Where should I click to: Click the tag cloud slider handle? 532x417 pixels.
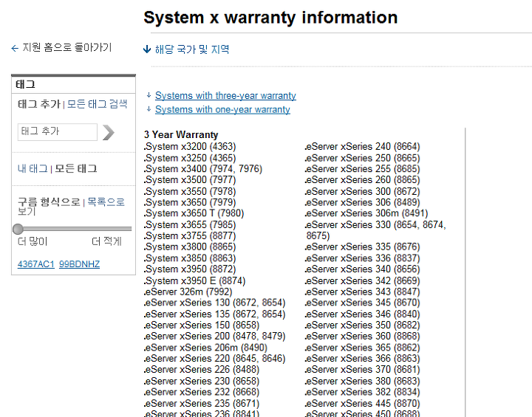point(18,230)
